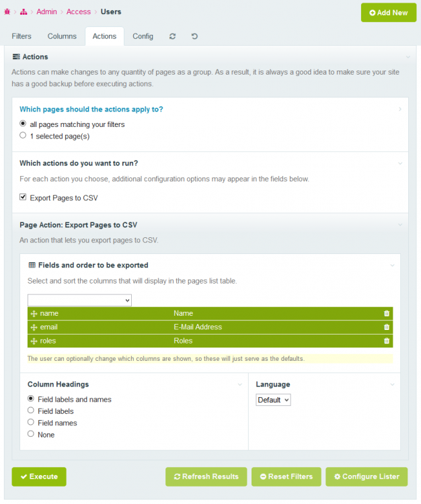This screenshot has width=421, height=504.
Task: Click the refresh icon tab
Action: tap(173, 36)
